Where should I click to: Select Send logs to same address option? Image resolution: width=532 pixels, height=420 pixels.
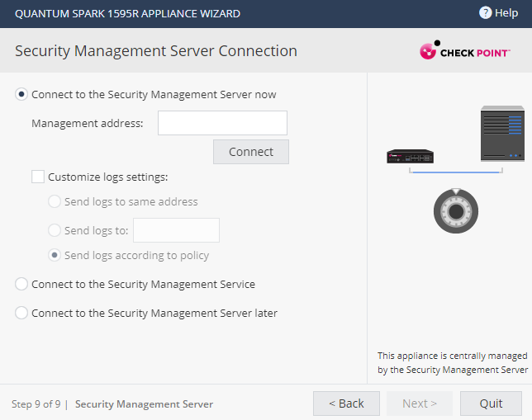click(x=55, y=201)
